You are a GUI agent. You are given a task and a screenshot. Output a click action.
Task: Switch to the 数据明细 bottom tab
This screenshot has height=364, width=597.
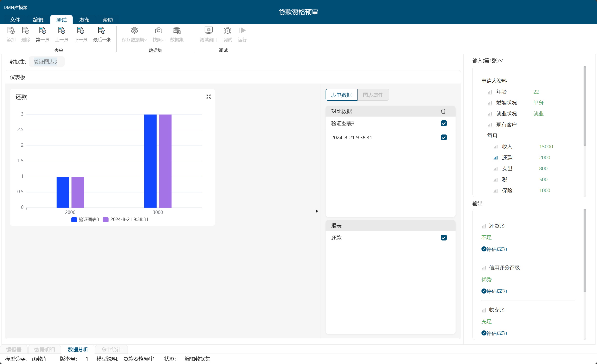45,349
